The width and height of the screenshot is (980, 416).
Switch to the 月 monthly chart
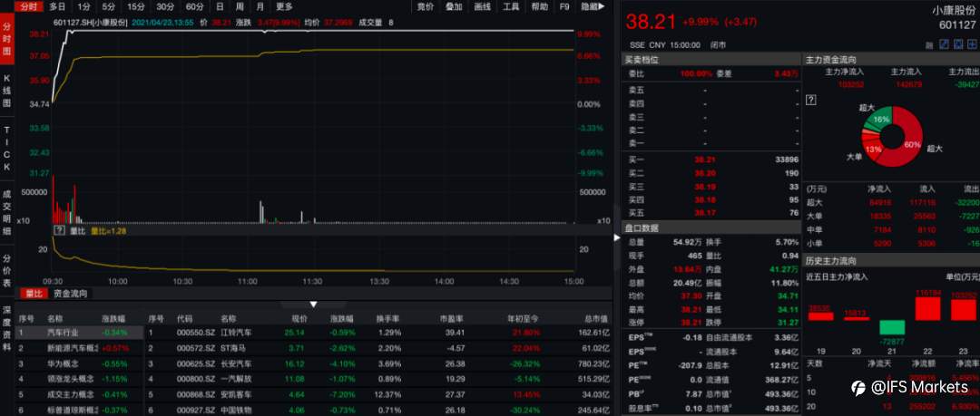[x=260, y=7]
